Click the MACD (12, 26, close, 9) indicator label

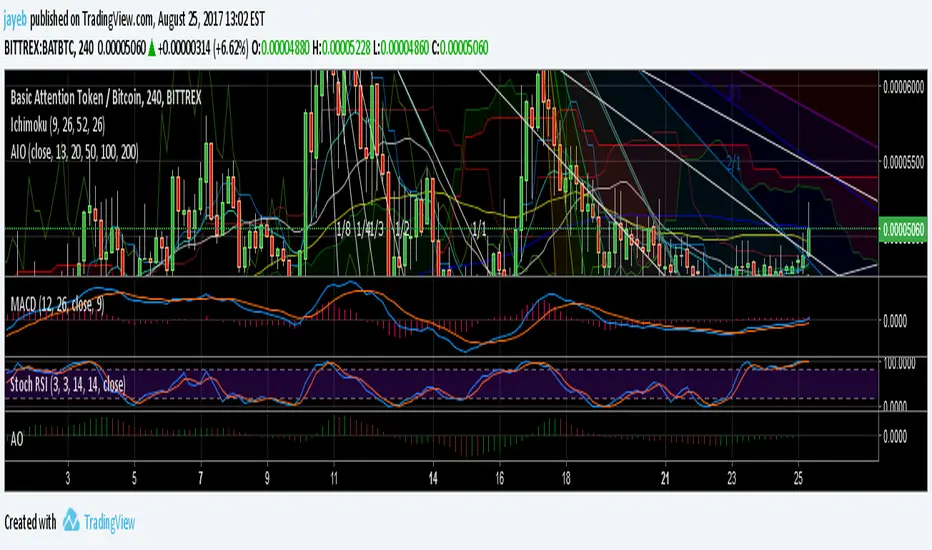tap(57, 304)
